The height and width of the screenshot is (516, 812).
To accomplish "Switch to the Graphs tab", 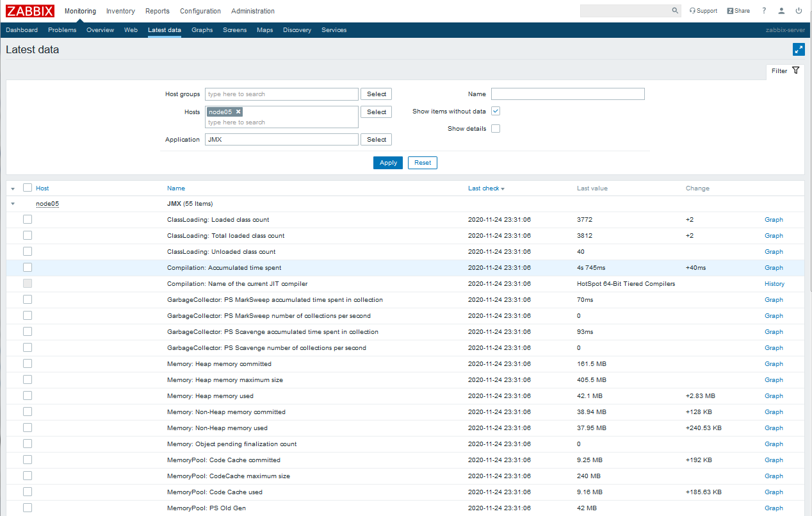I will [202, 30].
